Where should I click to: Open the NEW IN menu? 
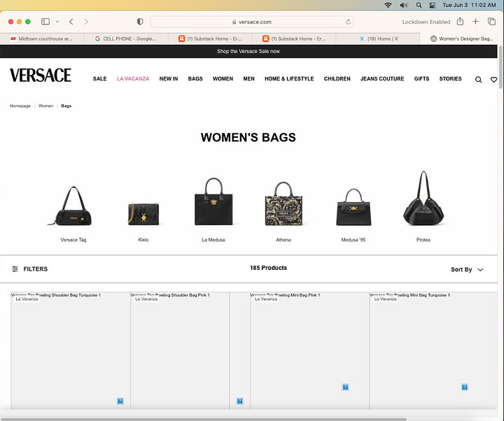(x=169, y=79)
